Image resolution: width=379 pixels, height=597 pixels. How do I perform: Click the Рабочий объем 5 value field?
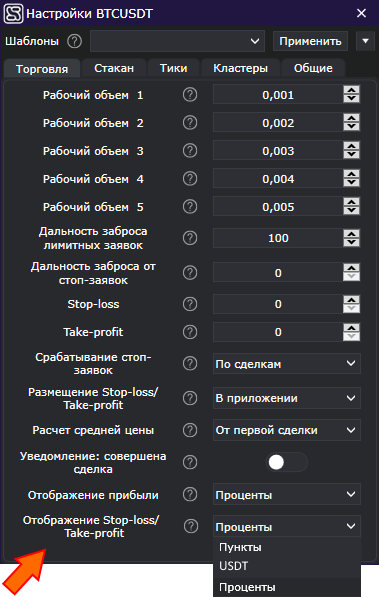click(x=278, y=207)
